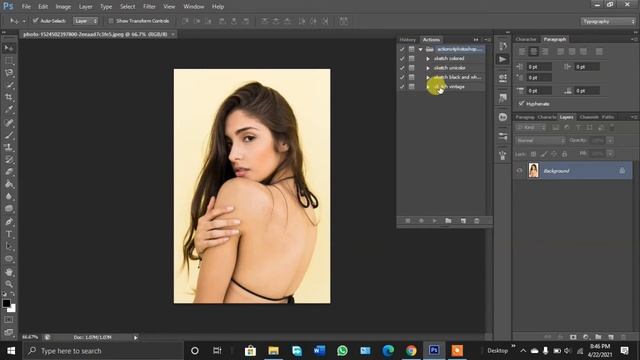This screenshot has height=360, width=640.
Task: Toggle the checkmark for sketch colored action
Action: pyautogui.click(x=402, y=58)
